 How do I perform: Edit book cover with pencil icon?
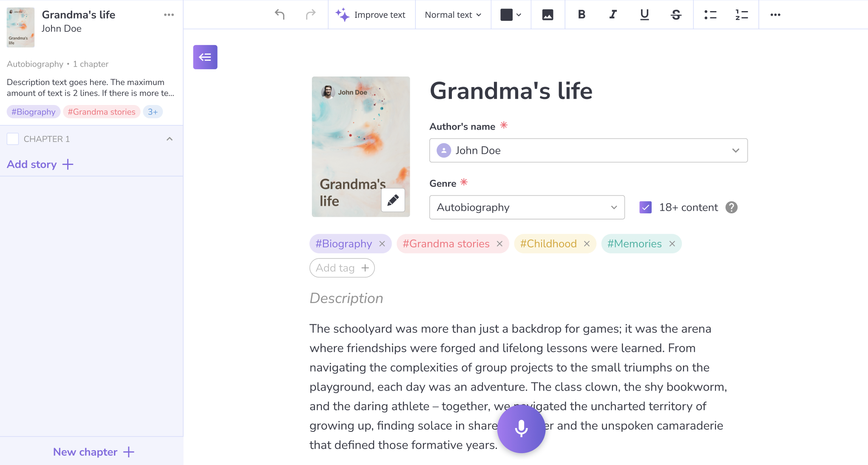click(393, 200)
